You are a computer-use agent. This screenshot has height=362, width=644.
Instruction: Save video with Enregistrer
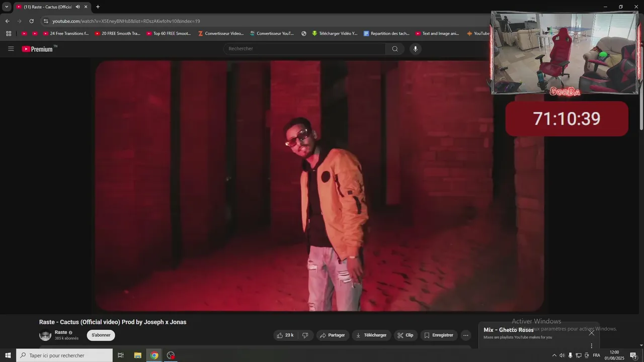point(439,335)
